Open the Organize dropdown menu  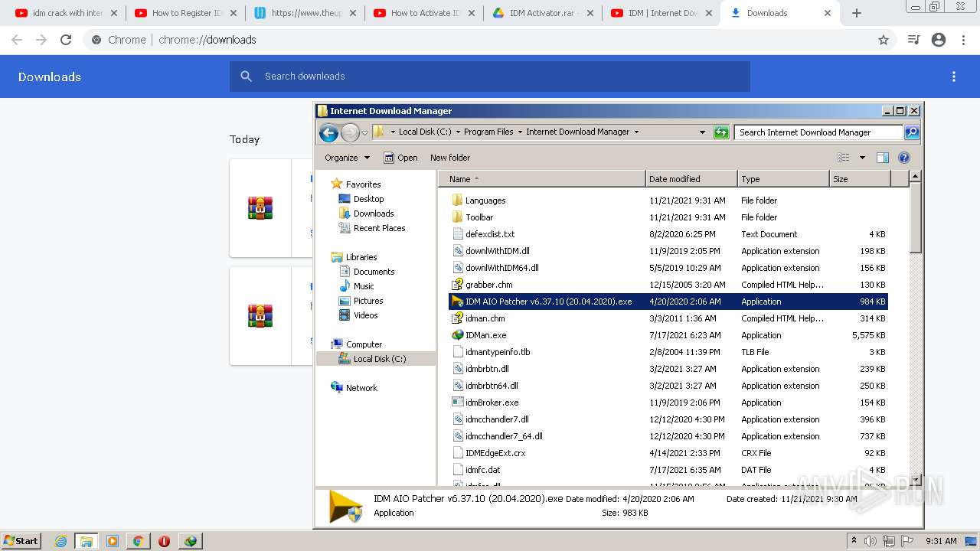pos(347,158)
